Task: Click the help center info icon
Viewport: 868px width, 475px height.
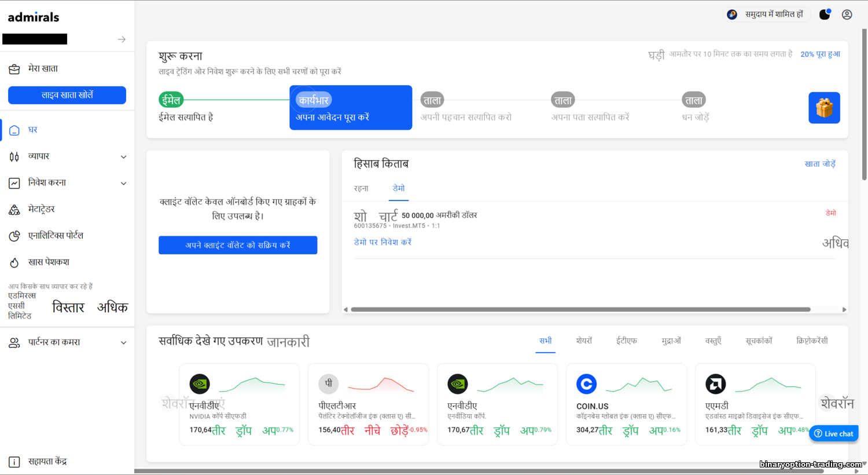Action: pos(14,462)
